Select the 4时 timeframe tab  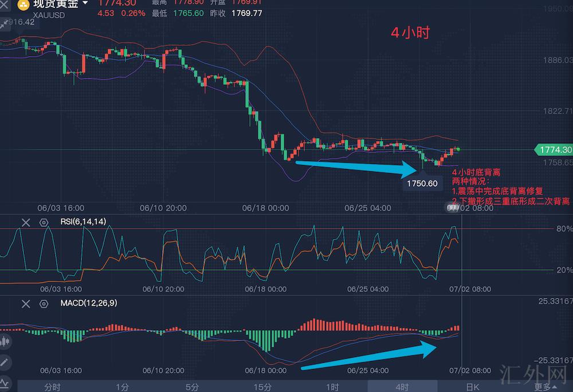402,387
